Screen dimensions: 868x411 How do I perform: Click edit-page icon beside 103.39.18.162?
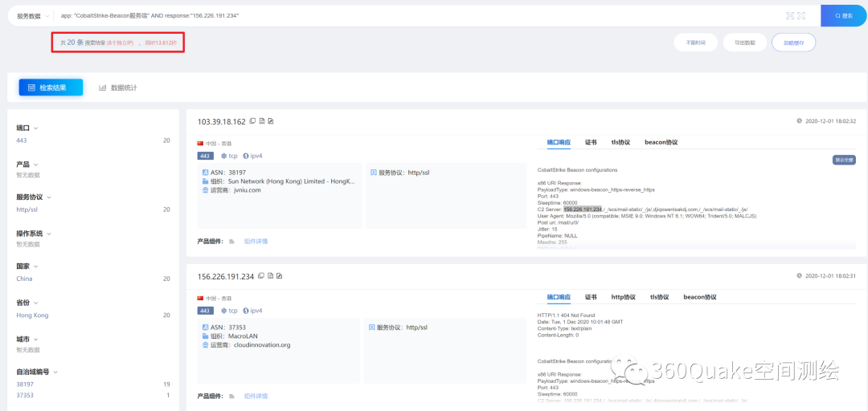[271, 121]
